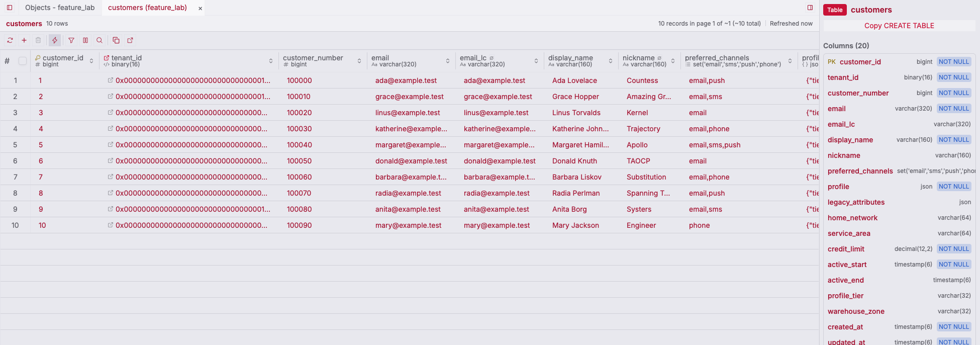Open tenant_id foreign key link in row 2
Viewport: 980px width, 345px height.
110,96
